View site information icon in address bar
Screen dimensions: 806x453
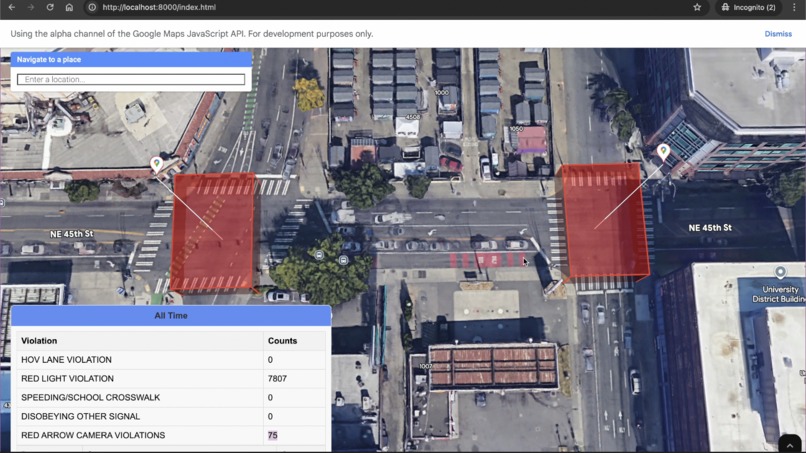(92, 7)
